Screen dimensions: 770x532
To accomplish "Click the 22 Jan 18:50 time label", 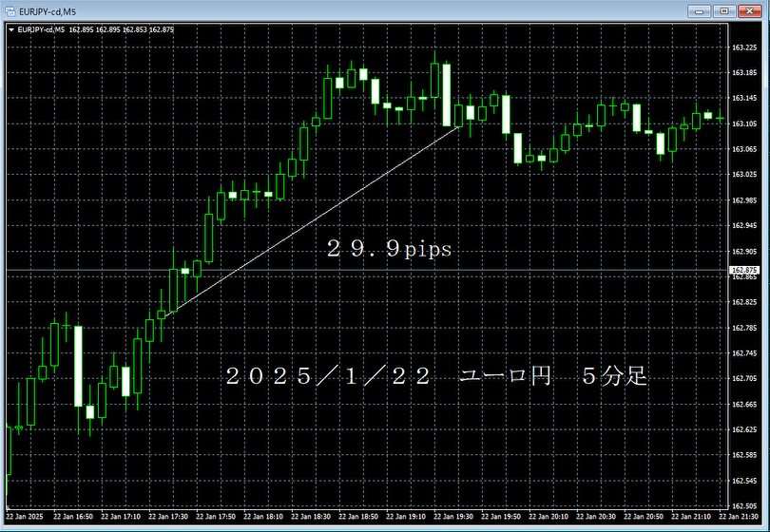I will coord(358,517).
